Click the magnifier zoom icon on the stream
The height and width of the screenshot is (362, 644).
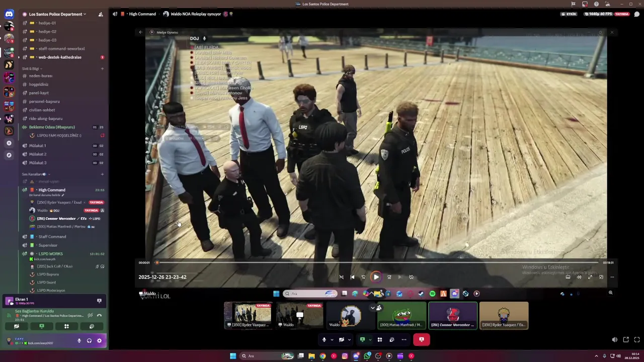(610, 293)
